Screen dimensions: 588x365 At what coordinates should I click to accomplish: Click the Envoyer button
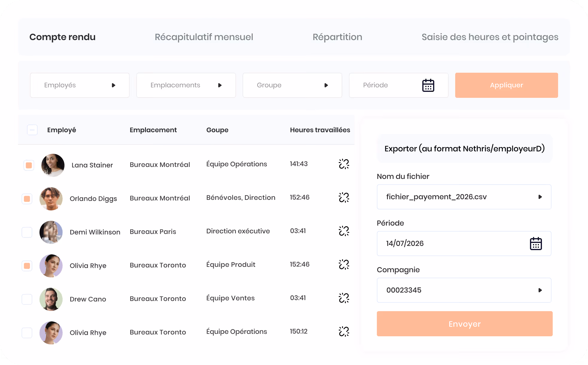tap(464, 324)
